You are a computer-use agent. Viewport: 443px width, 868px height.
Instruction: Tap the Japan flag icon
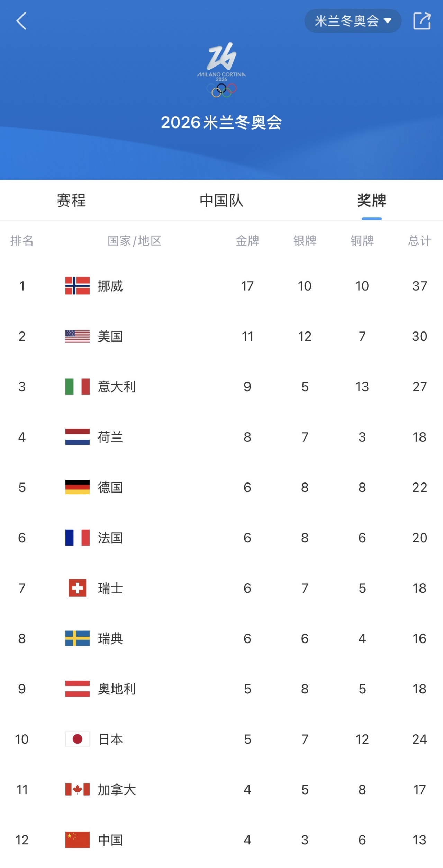(x=78, y=739)
